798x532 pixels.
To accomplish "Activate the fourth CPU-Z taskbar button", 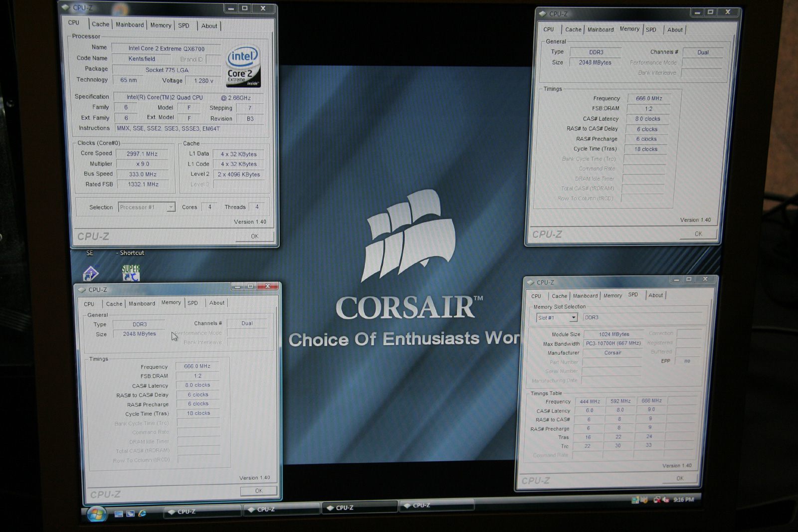I will pos(437,506).
